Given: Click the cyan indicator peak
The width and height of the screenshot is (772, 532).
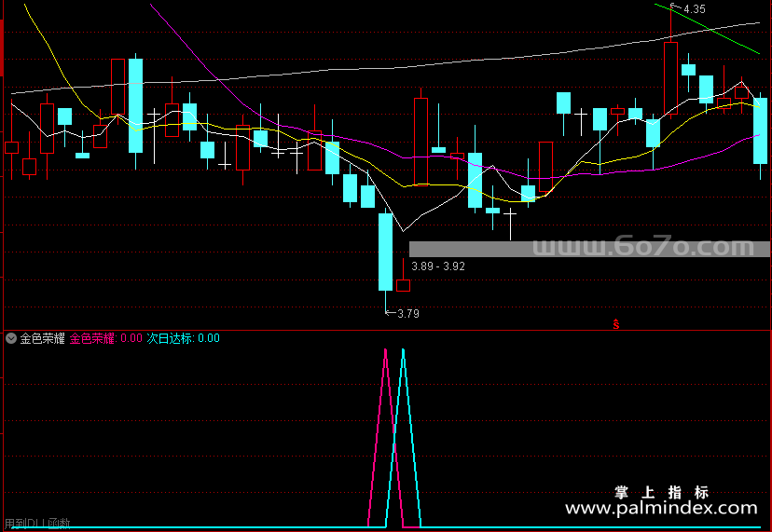Looking at the screenshot, I should point(403,350).
